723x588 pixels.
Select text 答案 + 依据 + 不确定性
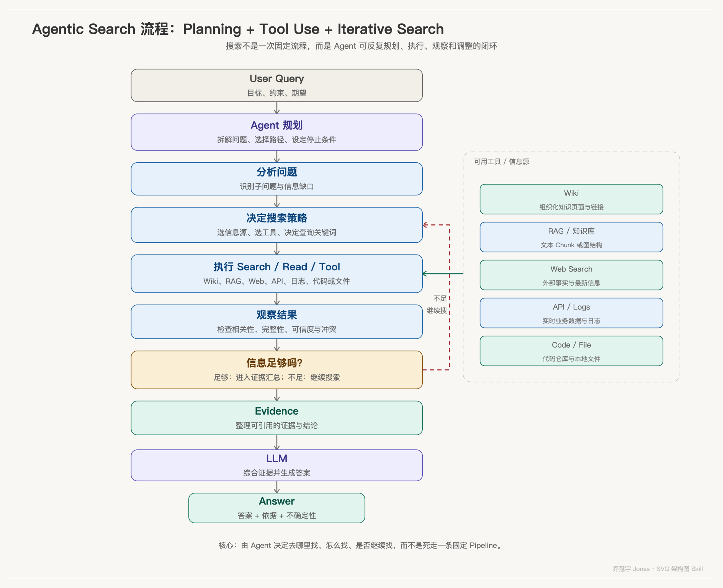click(276, 516)
